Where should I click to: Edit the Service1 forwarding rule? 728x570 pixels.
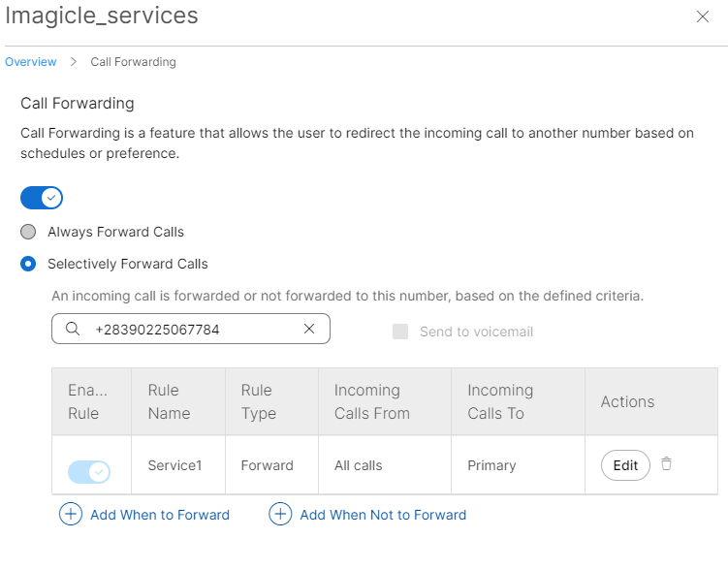pos(625,465)
